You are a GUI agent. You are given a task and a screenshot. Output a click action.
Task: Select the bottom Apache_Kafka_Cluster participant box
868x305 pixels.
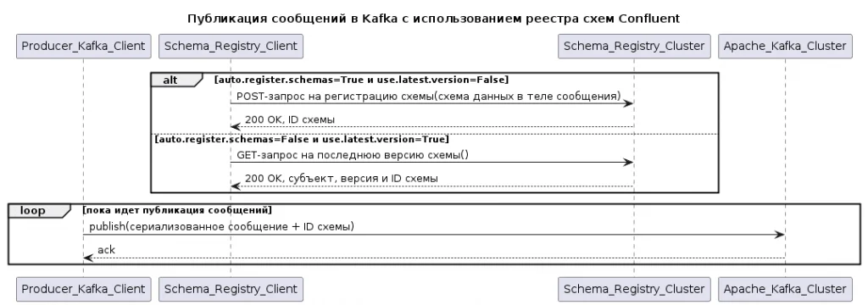(x=785, y=289)
